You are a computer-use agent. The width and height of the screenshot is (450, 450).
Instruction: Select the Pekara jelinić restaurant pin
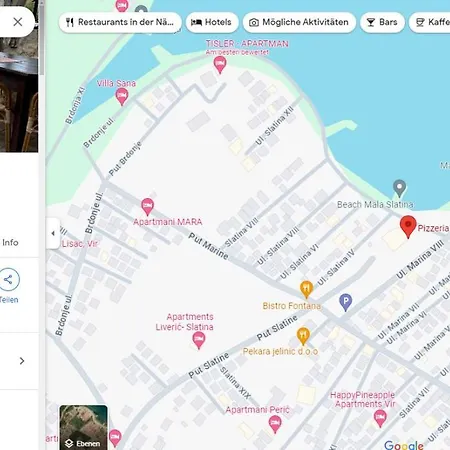[303, 335]
